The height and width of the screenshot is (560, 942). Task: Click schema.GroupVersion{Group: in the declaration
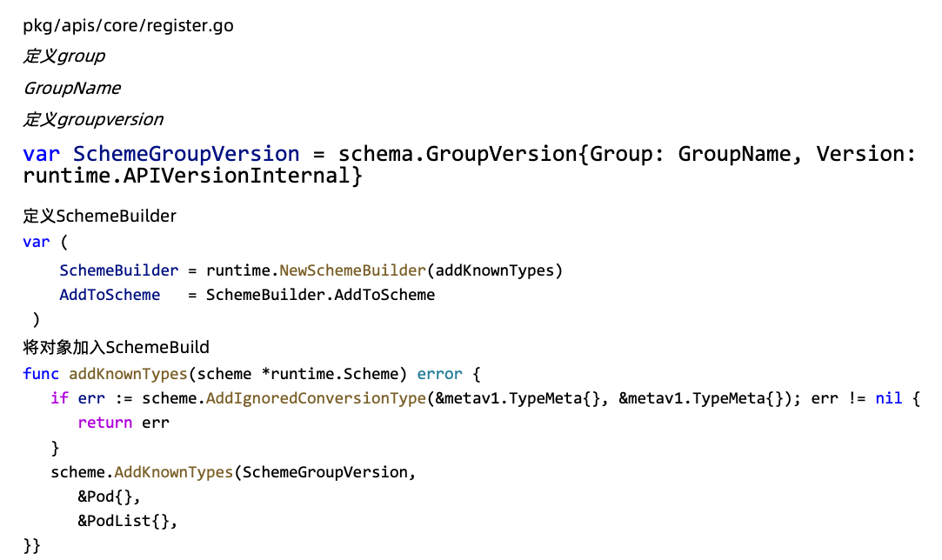tap(502, 154)
